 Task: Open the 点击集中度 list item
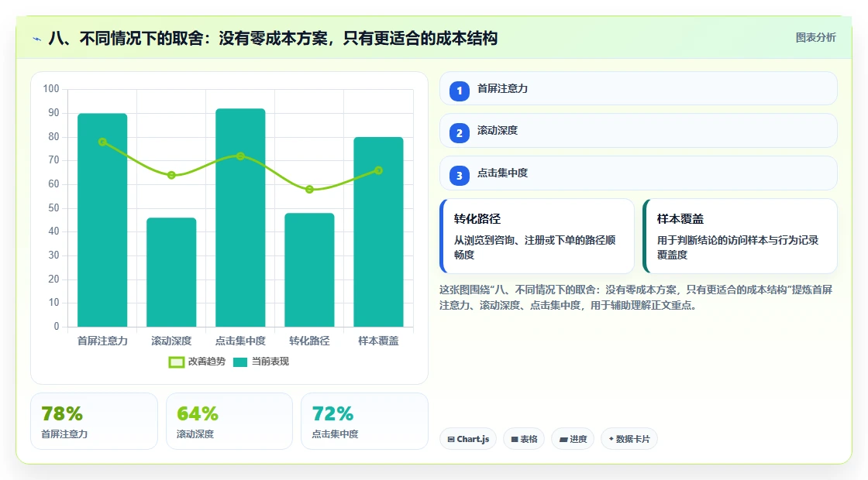pos(639,173)
